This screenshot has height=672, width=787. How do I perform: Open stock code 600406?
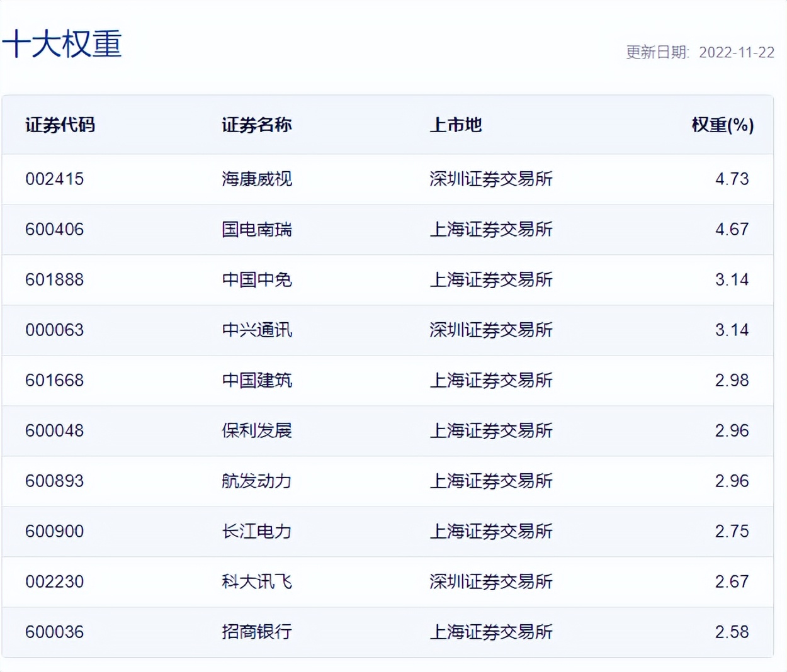click(54, 230)
